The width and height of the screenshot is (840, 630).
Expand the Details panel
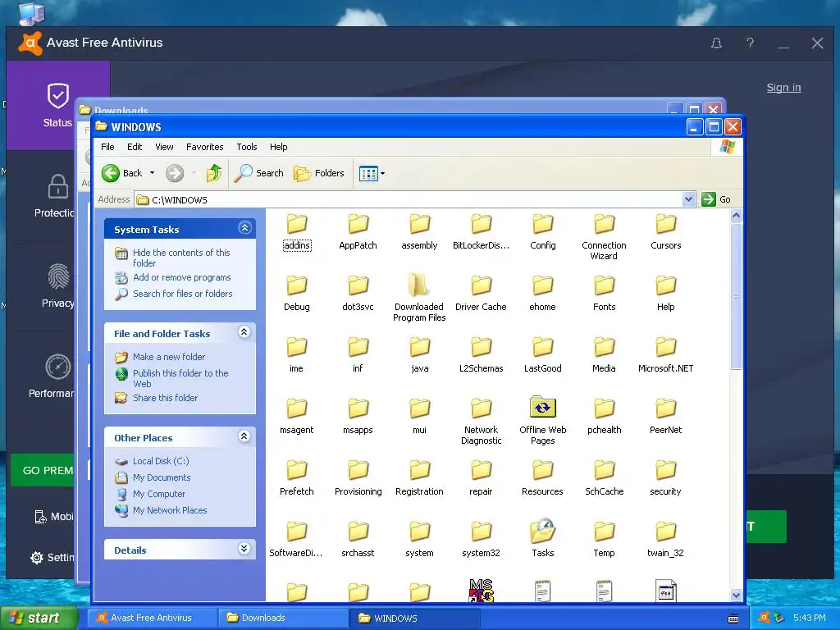coord(244,549)
